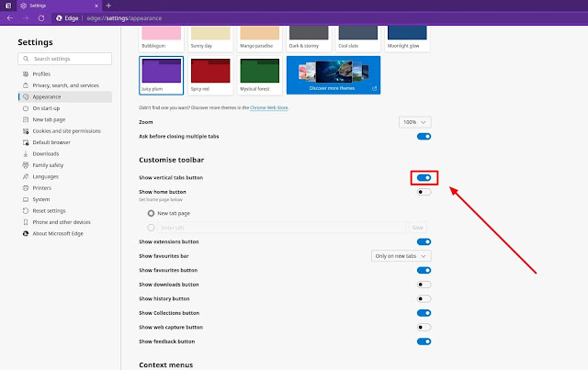Enable the Show home button switch
The image size is (588, 370).
click(424, 192)
